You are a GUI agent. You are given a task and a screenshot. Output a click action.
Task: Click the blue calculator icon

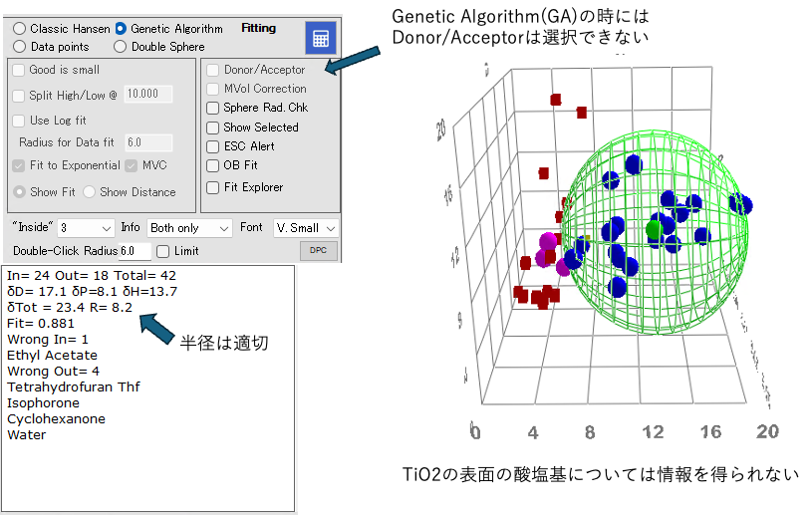(321, 38)
